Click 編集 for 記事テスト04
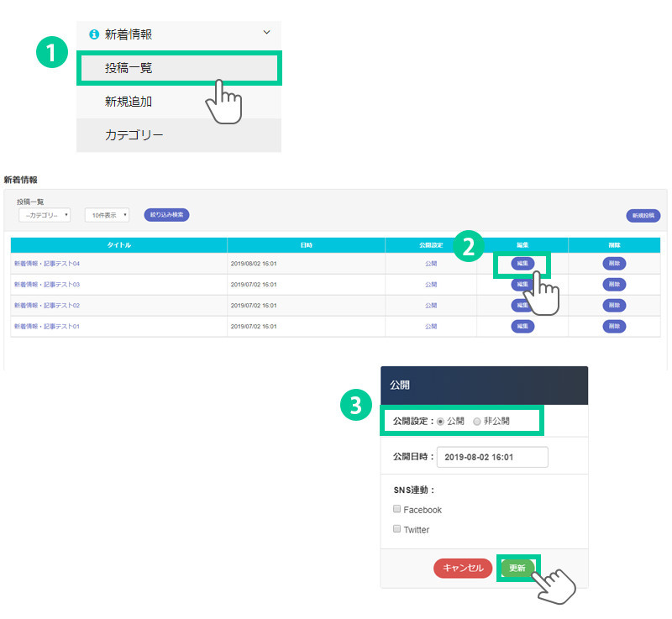672x619 pixels. point(522,264)
